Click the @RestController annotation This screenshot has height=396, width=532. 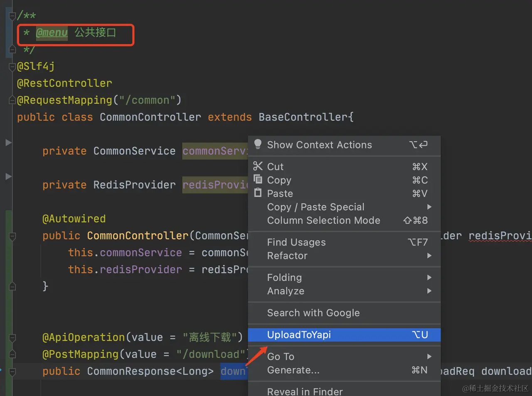click(64, 83)
